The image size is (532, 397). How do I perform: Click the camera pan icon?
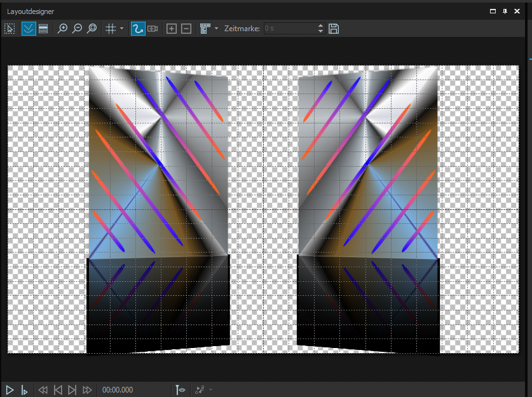(x=153, y=29)
